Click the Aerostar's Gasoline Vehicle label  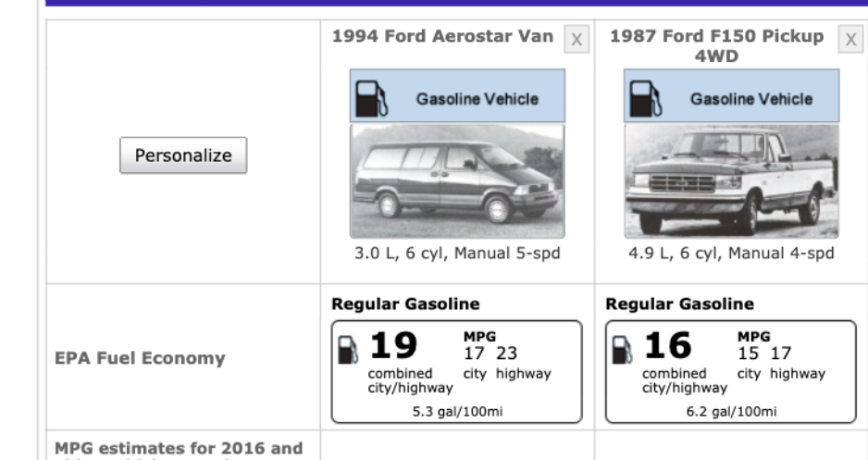[x=477, y=99]
